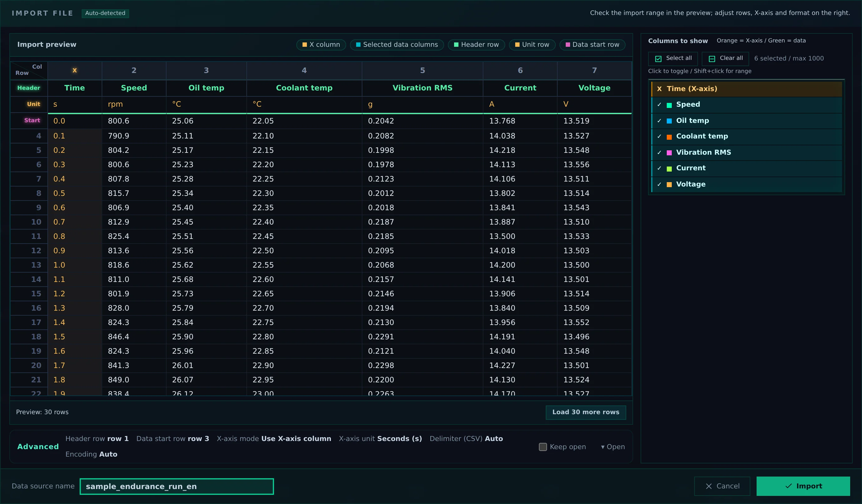Click the X icon beside Time (X-axis)
The width and height of the screenshot is (862, 504).
659,89
